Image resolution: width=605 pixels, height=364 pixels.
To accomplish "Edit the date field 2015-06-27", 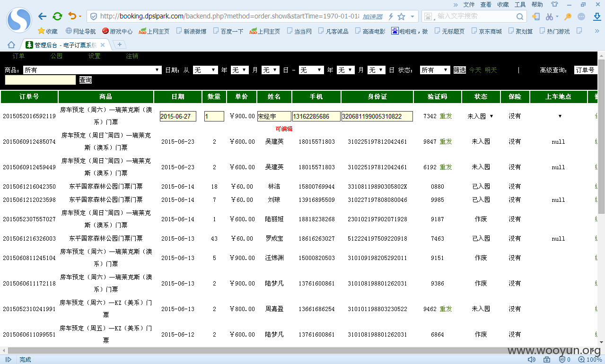I will click(x=178, y=116).
